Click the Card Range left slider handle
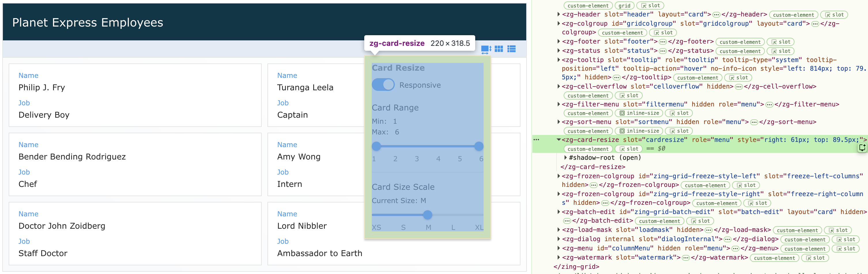 pyautogui.click(x=376, y=146)
